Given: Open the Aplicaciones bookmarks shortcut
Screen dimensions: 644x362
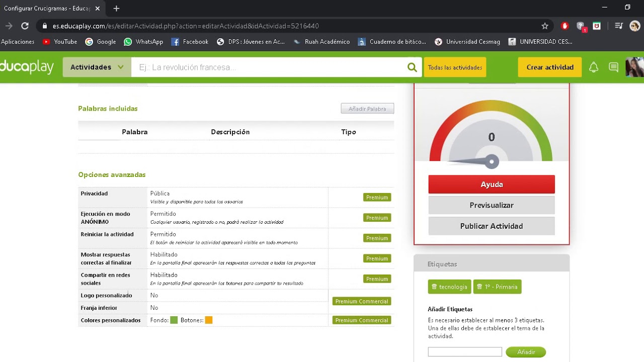Looking at the screenshot, I should pos(18,42).
